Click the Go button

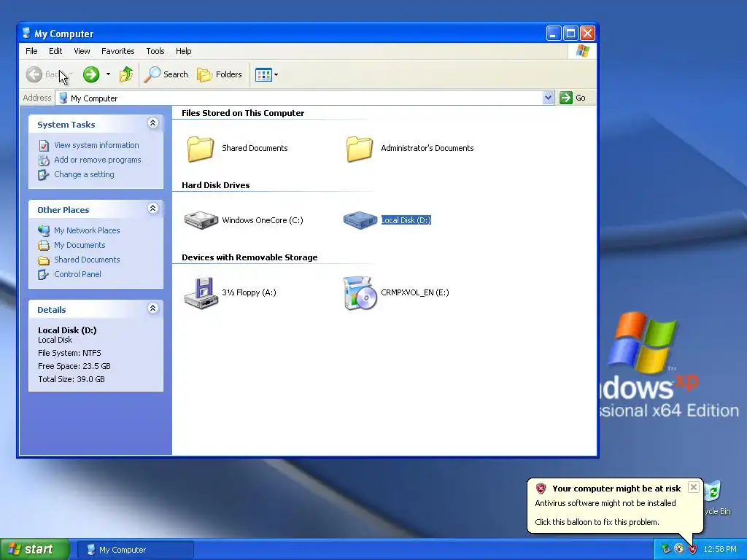tap(573, 98)
